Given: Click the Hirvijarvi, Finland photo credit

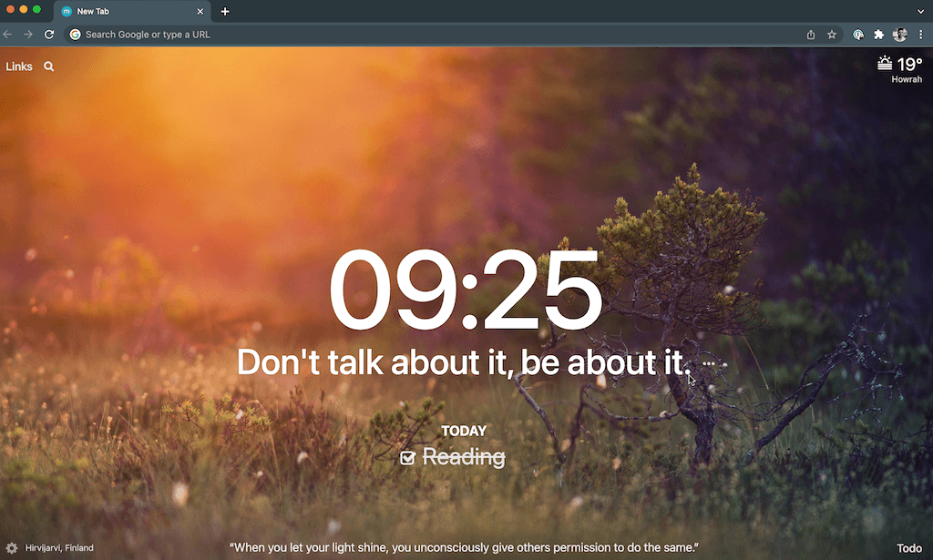Looking at the screenshot, I should pyautogui.click(x=59, y=548).
